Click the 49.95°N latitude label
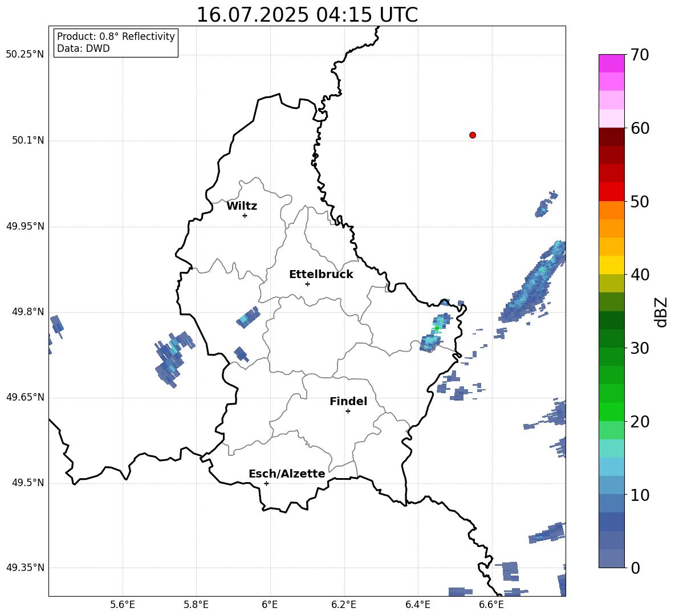Image resolution: width=675 pixels, height=616 pixels. pyautogui.click(x=25, y=226)
